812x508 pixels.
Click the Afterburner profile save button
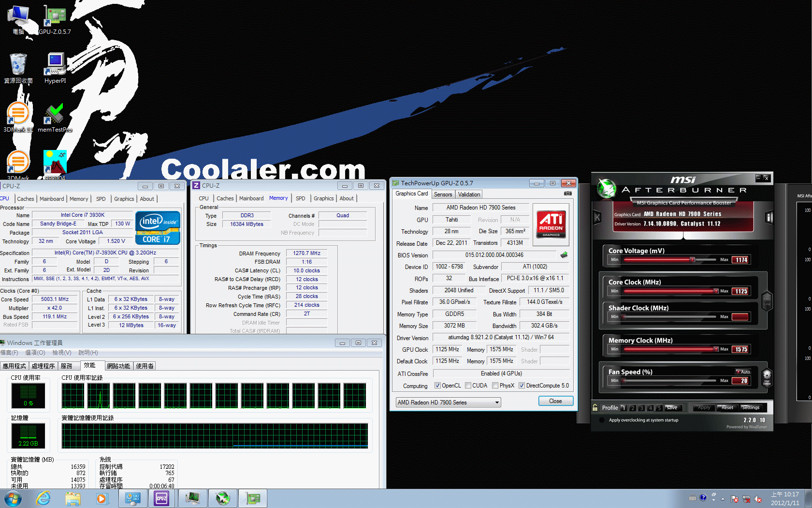coord(672,407)
